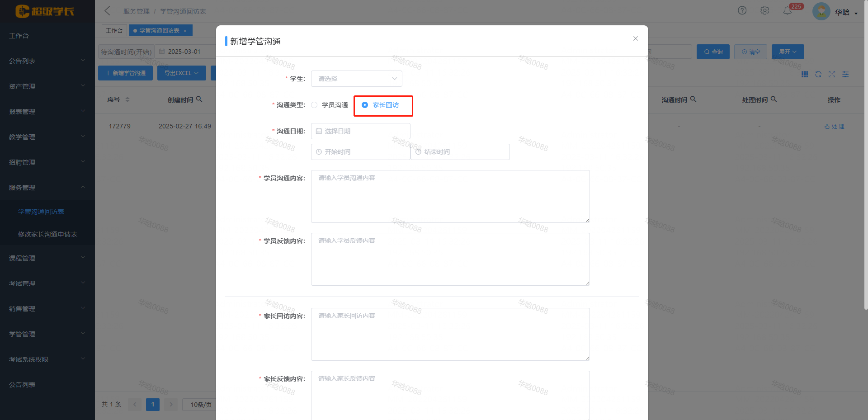Open notifications bell with 225 badge
The image size is (868, 420).
click(x=788, y=11)
